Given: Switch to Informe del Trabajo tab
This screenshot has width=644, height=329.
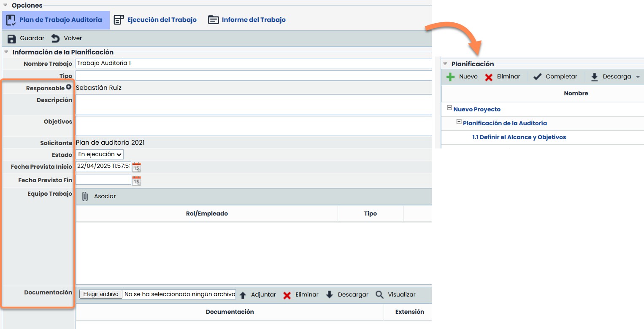Looking at the screenshot, I should 247,20.
